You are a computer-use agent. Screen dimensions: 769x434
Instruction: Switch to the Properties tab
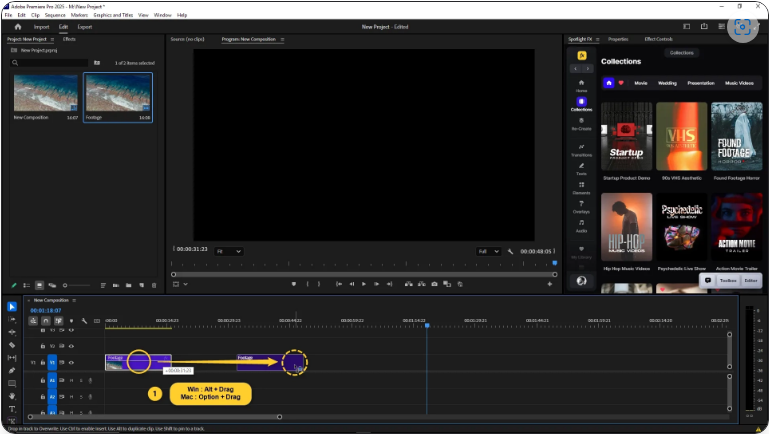pos(618,39)
